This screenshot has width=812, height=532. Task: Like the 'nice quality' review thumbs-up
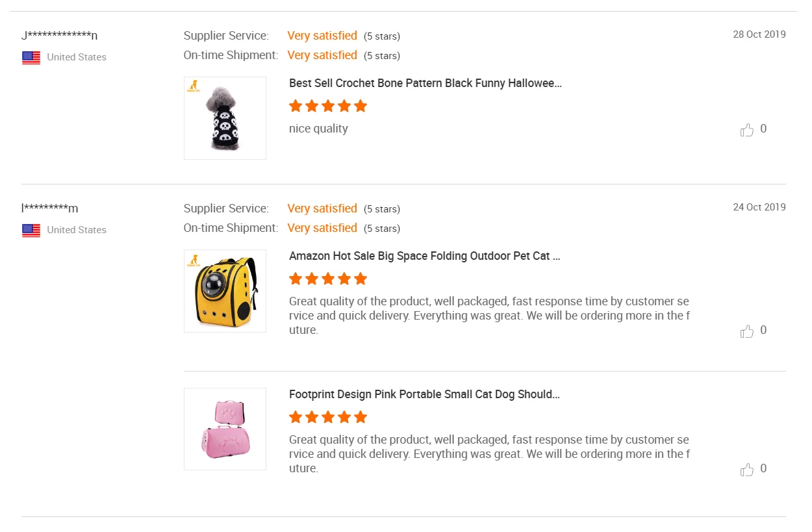point(747,129)
